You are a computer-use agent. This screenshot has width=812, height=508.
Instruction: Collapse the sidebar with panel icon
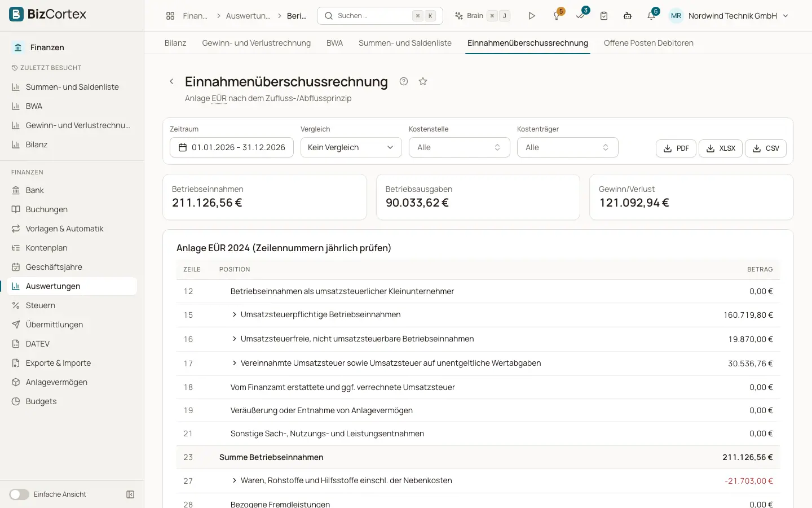[x=130, y=494]
